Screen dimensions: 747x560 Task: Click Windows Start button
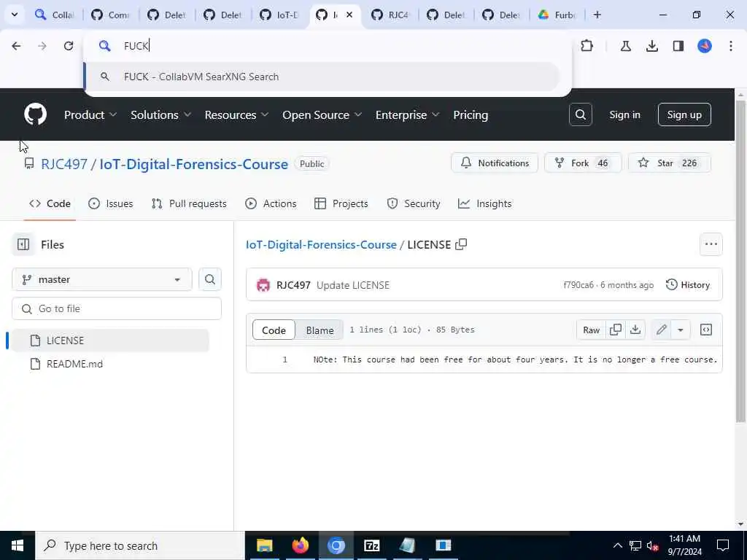[x=18, y=545]
